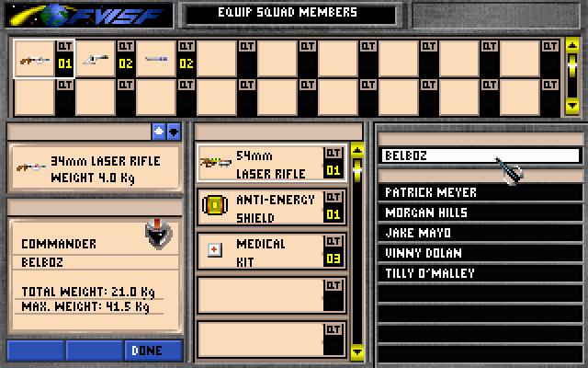Click the up arrow above item description
588x368 pixels.
[x=159, y=132]
